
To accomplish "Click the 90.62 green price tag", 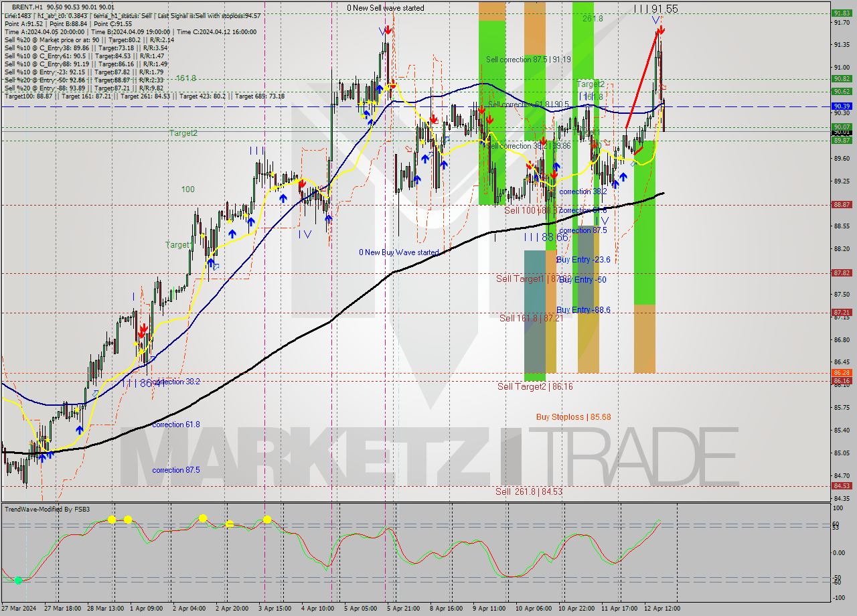I will tap(842, 91).
